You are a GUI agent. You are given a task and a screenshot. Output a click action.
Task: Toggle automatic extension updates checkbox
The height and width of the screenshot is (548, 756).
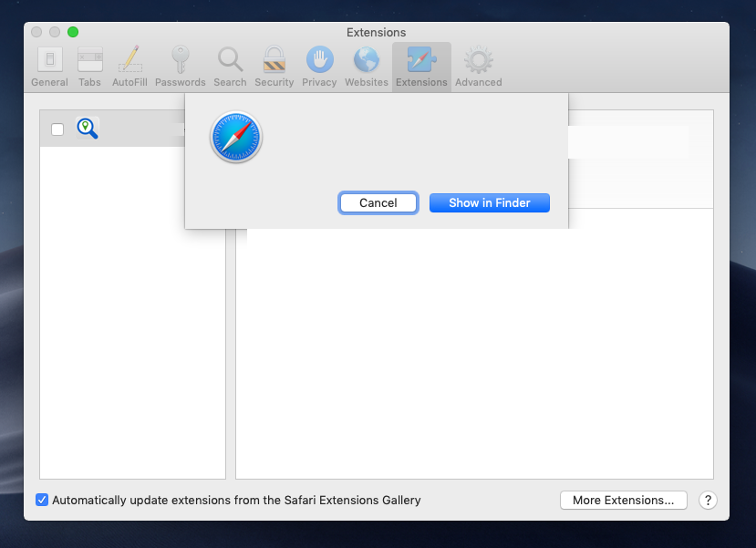[x=42, y=500]
